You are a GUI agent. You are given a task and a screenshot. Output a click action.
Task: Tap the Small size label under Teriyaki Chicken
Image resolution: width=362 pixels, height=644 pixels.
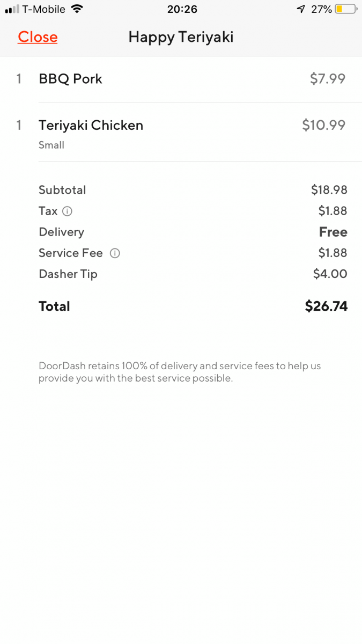click(x=51, y=145)
